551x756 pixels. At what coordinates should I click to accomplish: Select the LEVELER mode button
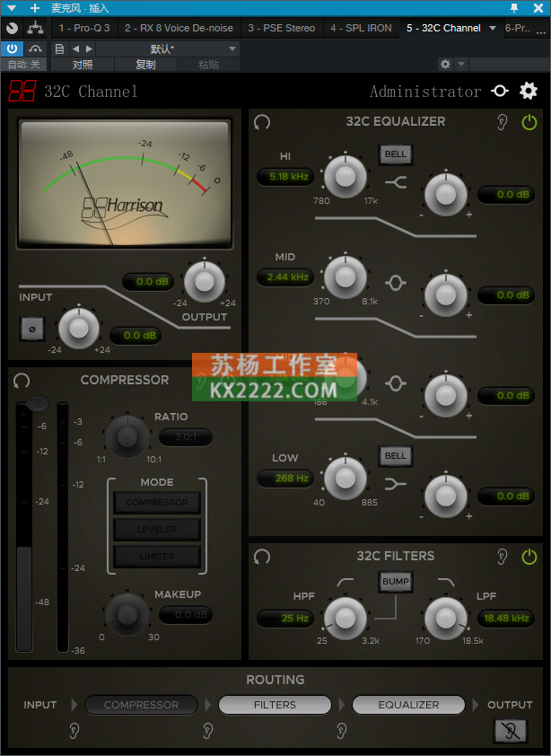(x=157, y=530)
